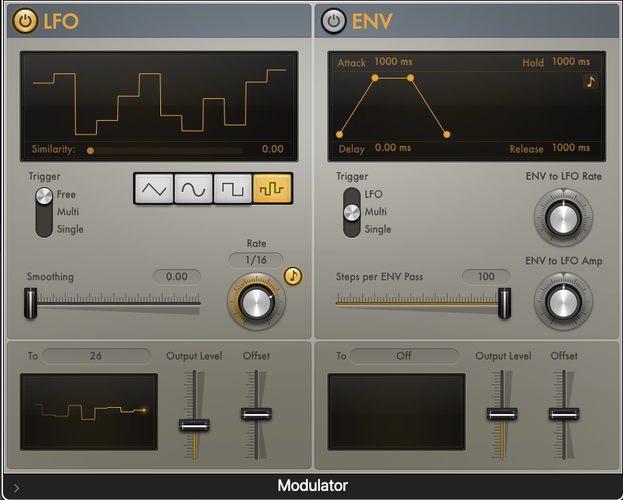The image size is (623, 500).
Task: Toggle the ENV power button
Action: [x=333, y=21]
